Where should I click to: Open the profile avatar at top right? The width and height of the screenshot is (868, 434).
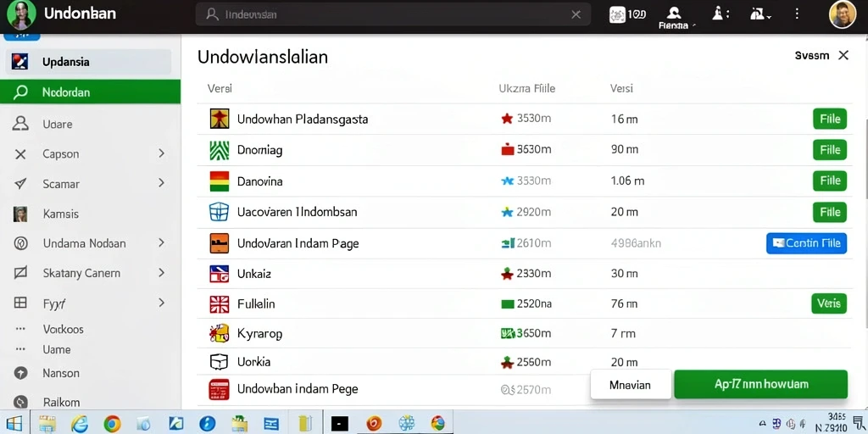[843, 15]
